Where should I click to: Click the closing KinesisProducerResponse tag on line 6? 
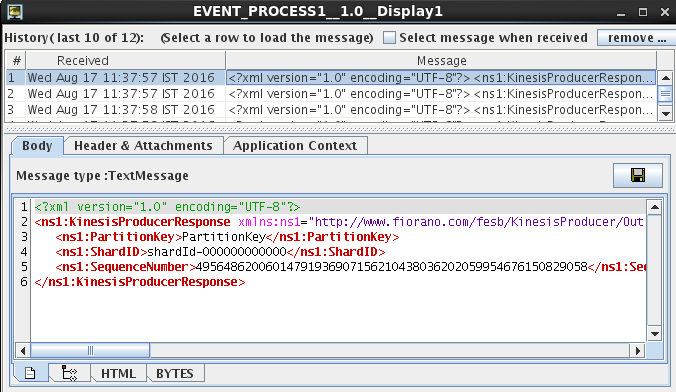point(140,282)
